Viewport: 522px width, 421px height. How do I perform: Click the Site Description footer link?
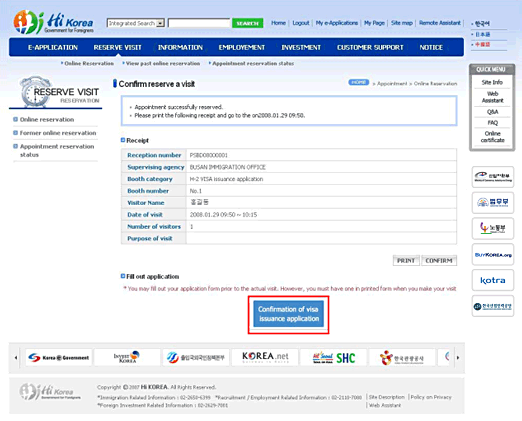(x=387, y=397)
